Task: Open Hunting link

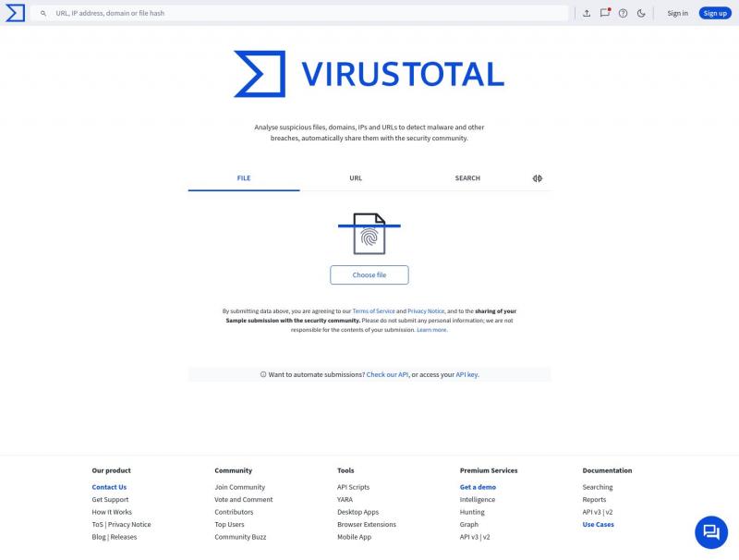Action: (472, 512)
